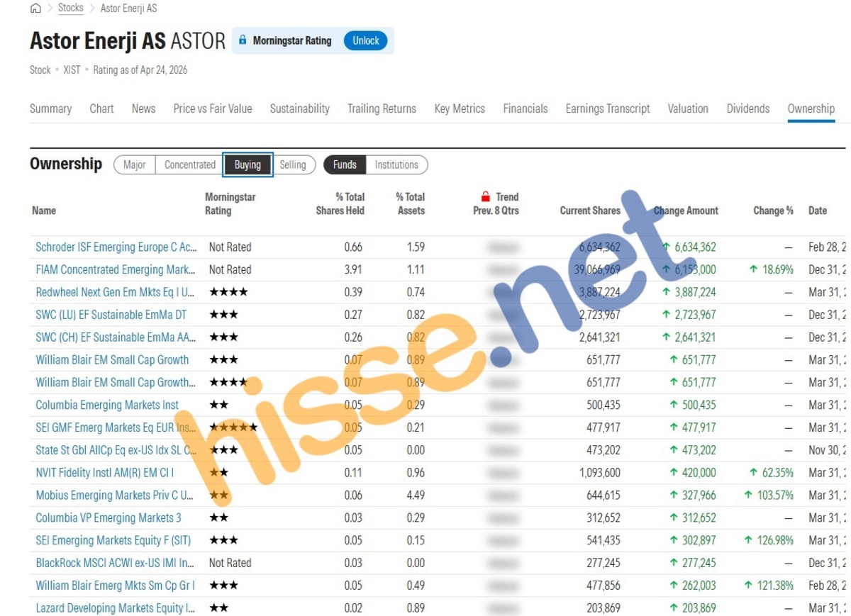Click the 39,066,969 current shares value
Viewport: 851px width, 616px height.
(596, 270)
